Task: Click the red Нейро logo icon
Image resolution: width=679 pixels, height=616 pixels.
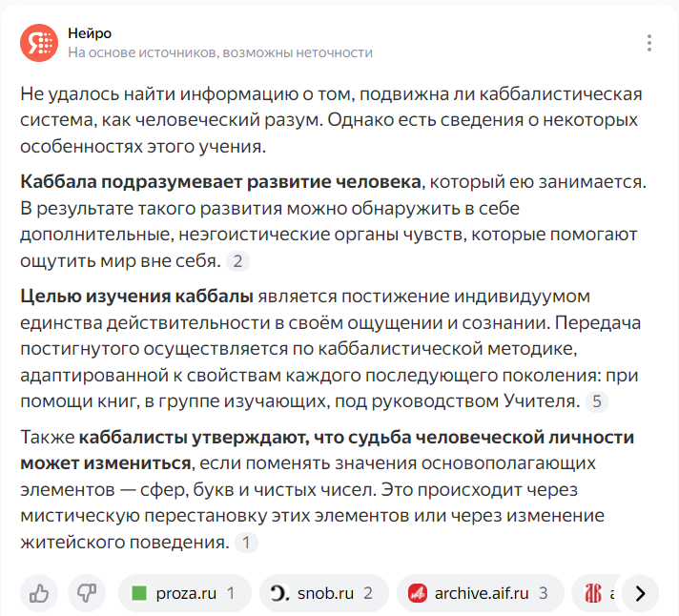Action: coord(39,43)
